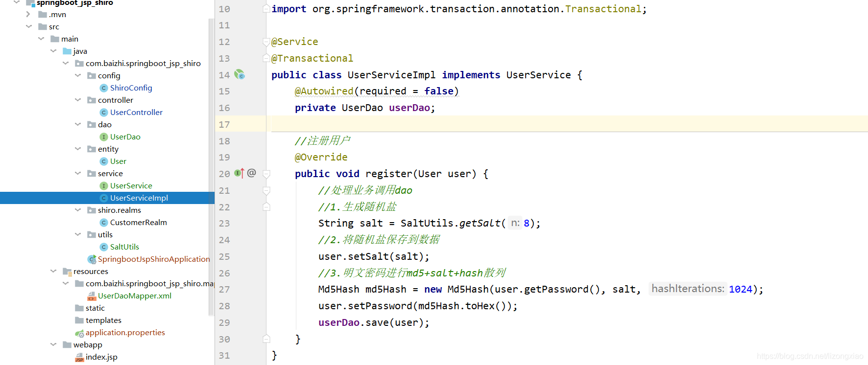The image size is (868, 365).
Task: Click the .mvn folder icon
Action: pos(43,15)
